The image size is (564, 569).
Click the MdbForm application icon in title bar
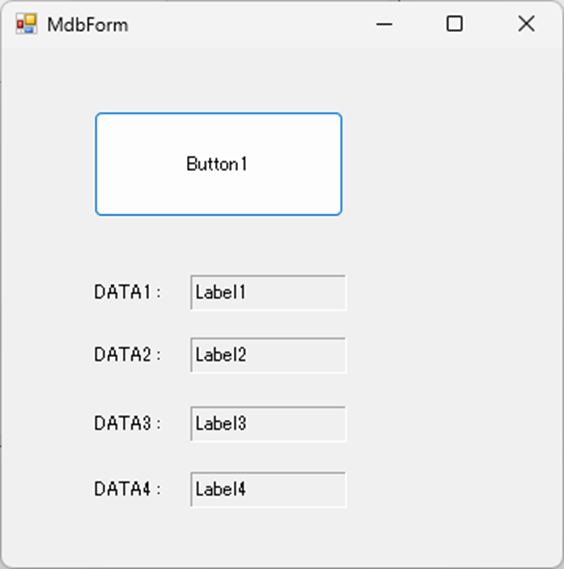[26, 24]
